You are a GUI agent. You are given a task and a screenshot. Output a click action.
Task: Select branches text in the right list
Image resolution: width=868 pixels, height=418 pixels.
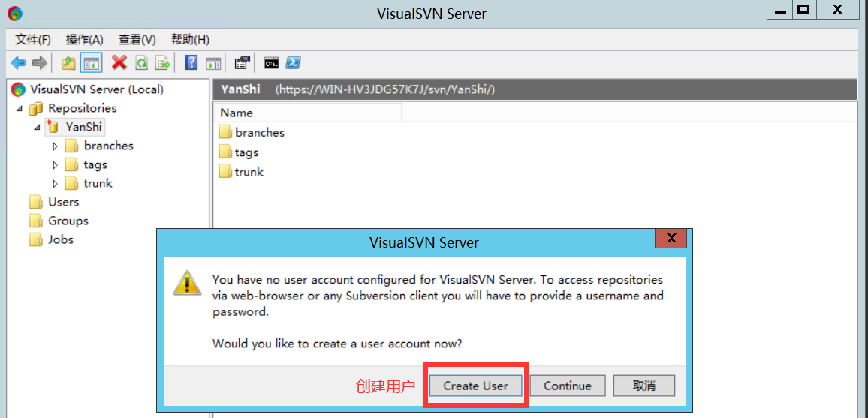tap(260, 132)
